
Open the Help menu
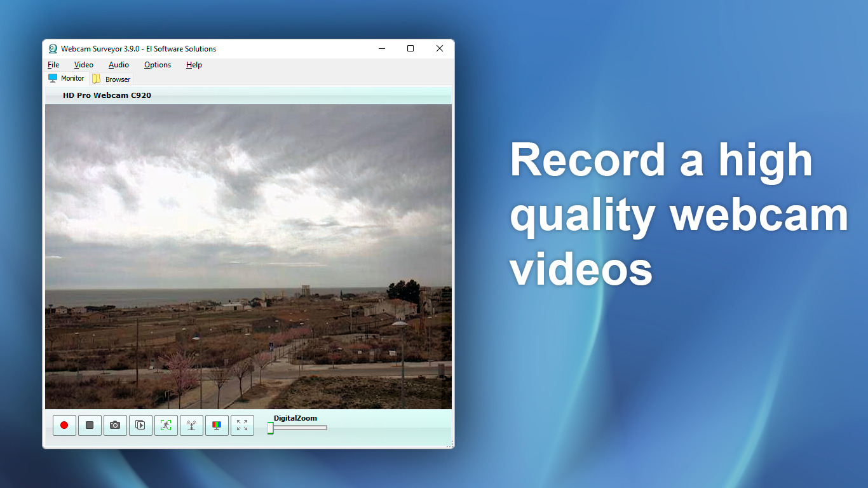point(194,65)
